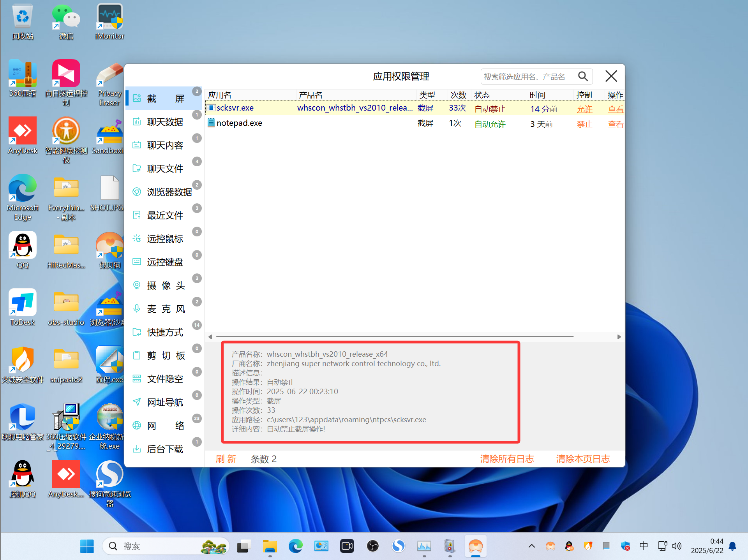Click 允许 link for scksvr.exe
The height and width of the screenshot is (560, 748).
[x=584, y=109]
